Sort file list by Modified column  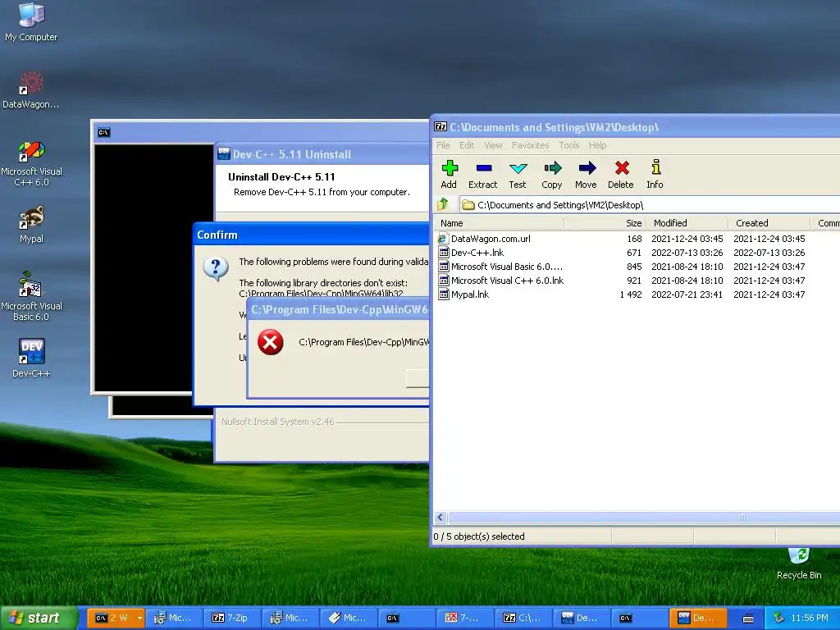coord(687,223)
